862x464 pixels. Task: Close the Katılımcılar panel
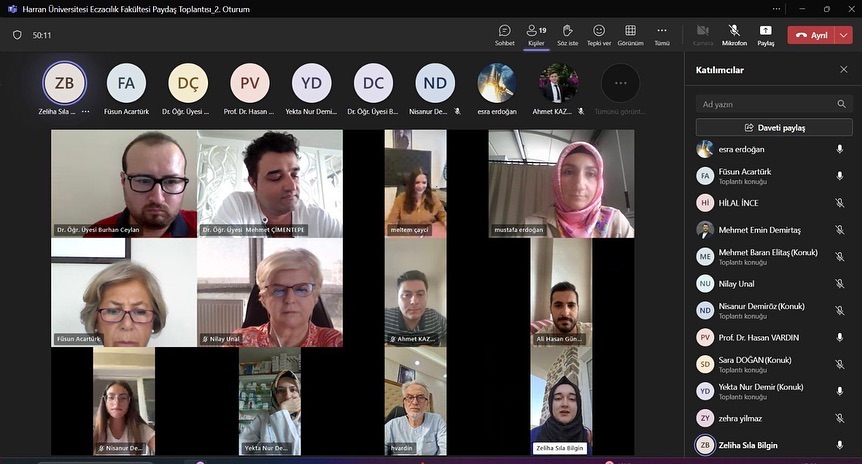click(843, 70)
